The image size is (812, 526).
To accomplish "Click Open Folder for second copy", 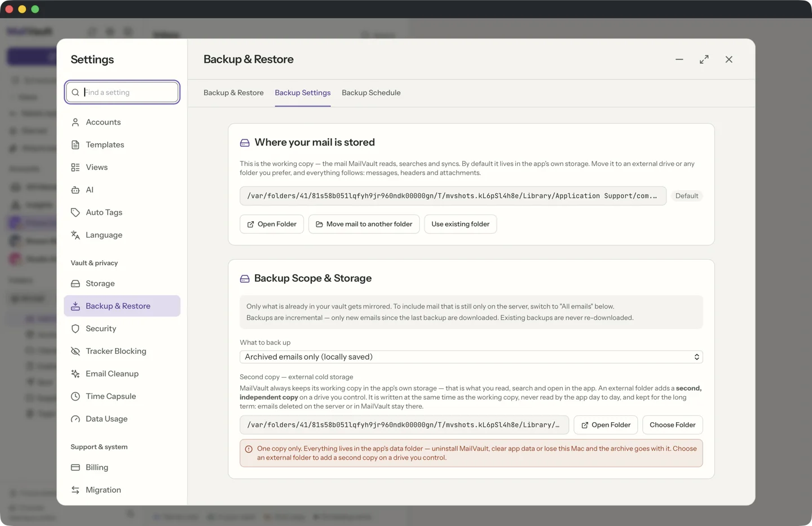I will pos(606,425).
